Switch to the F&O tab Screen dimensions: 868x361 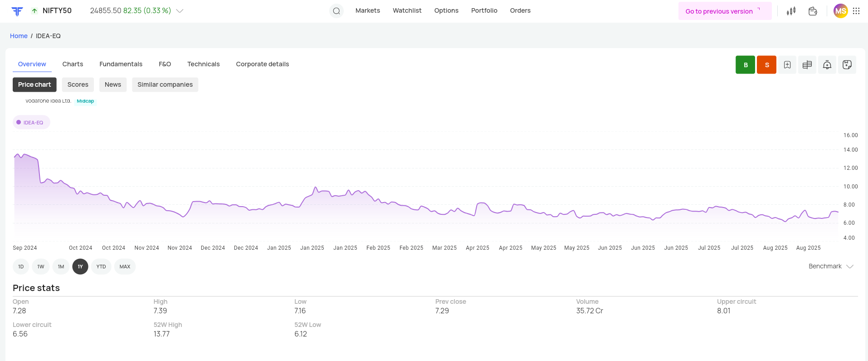click(165, 64)
